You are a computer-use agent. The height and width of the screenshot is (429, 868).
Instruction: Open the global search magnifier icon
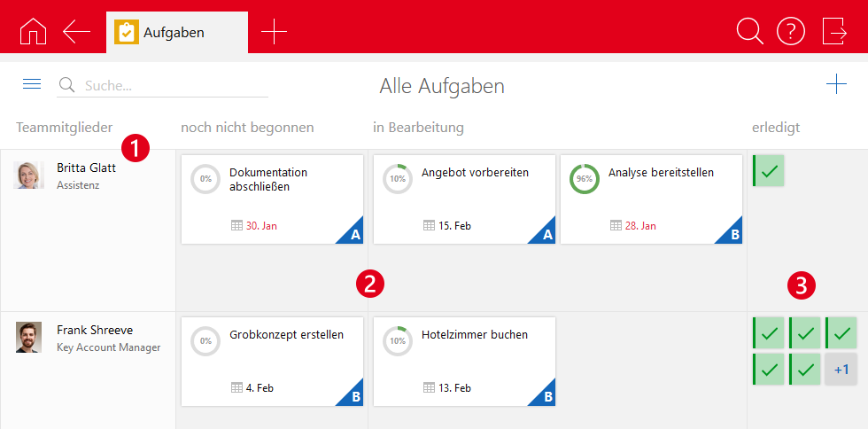point(749,31)
